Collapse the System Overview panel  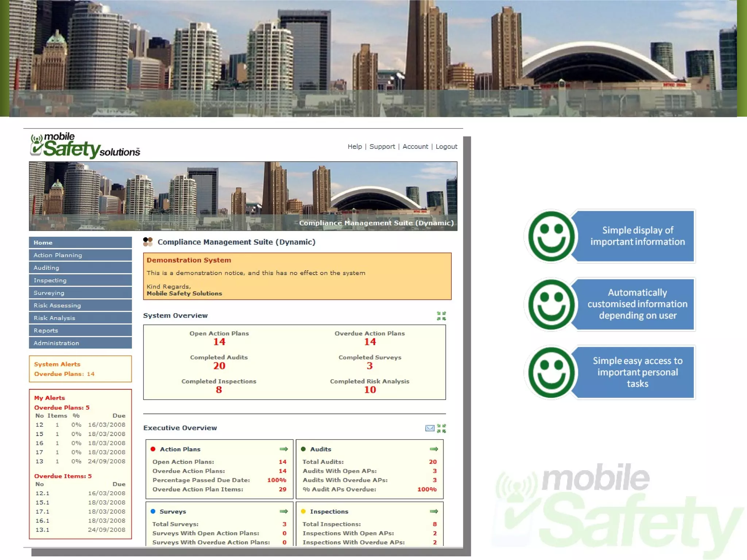[441, 316]
